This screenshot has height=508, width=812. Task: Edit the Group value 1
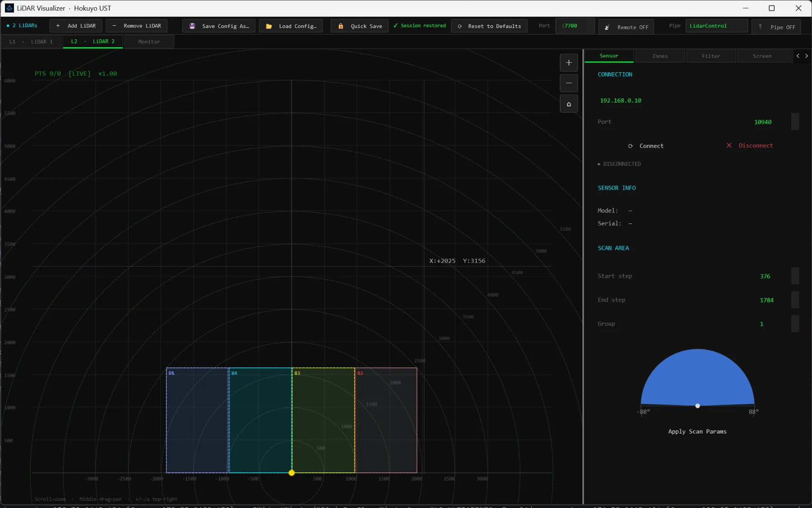point(762,324)
